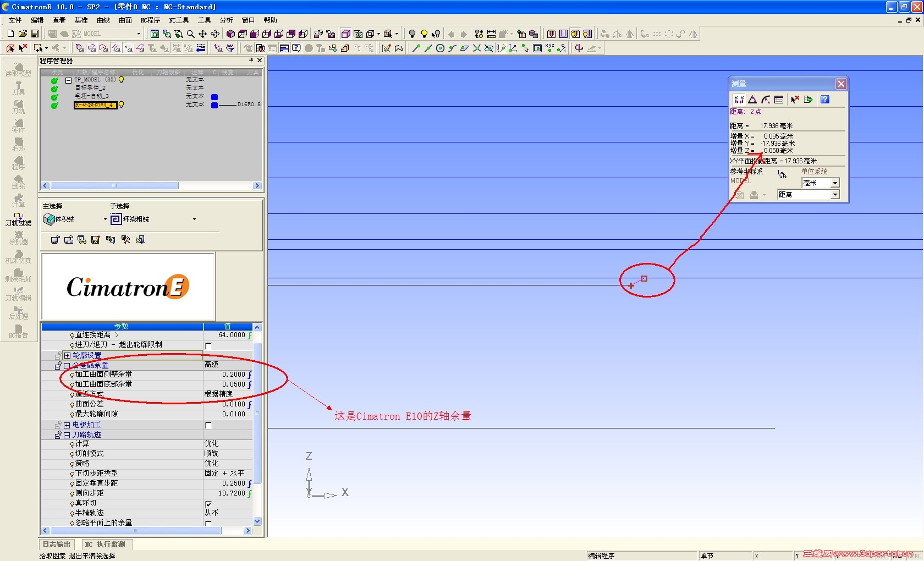Click the first monitor icon under 主选择
Image resolution: width=924 pixels, height=561 pixels.
click(x=55, y=240)
